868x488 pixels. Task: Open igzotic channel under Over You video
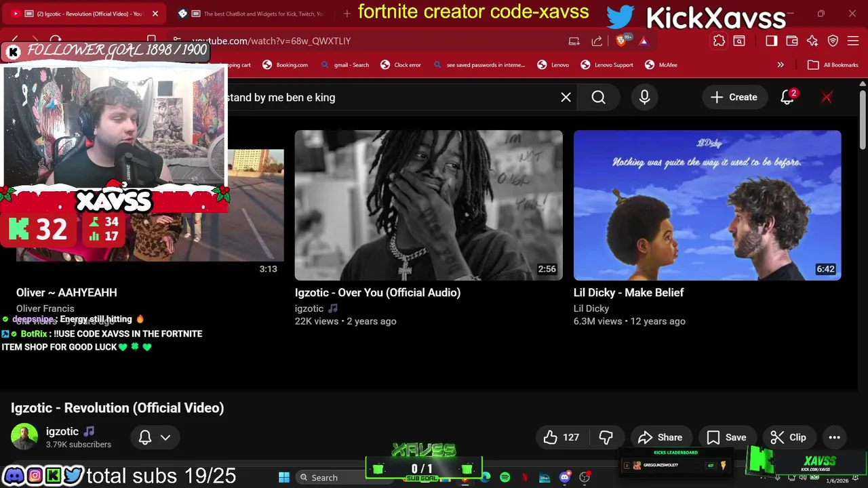[x=309, y=308]
